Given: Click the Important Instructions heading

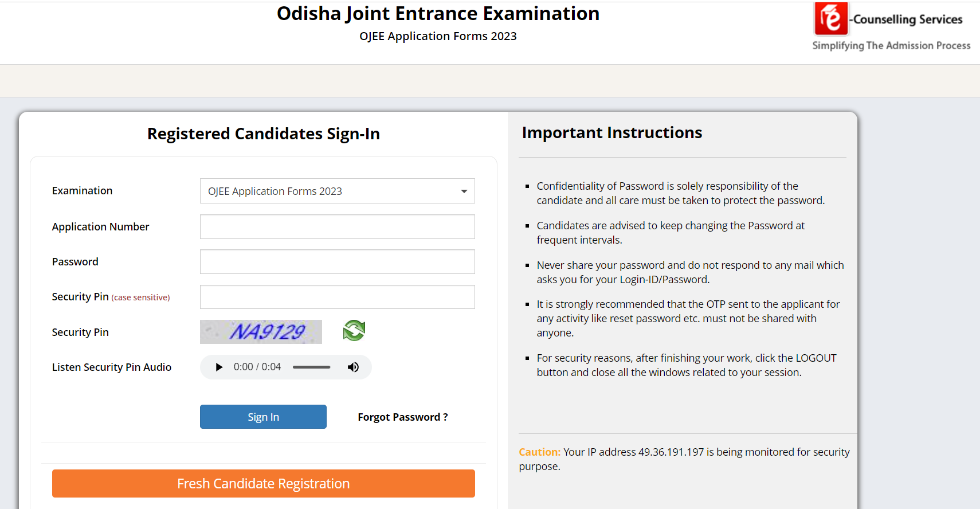Looking at the screenshot, I should click(611, 132).
